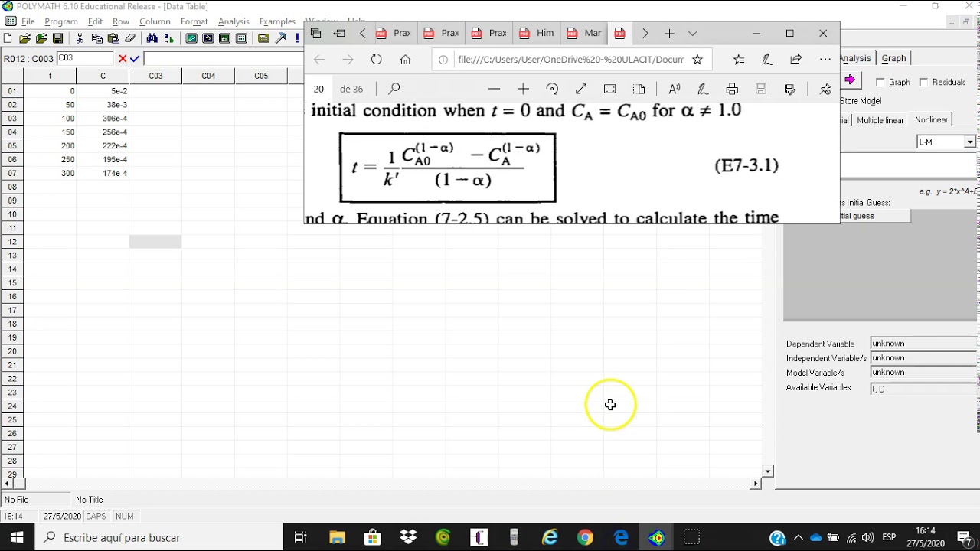
Task: Click the New file icon in POLYMATH toolbar
Action: tap(8, 38)
